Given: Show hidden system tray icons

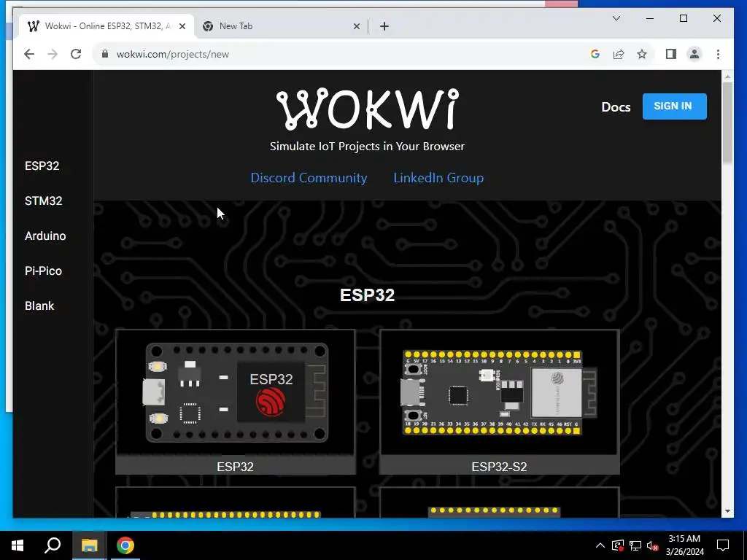Looking at the screenshot, I should coord(600,545).
